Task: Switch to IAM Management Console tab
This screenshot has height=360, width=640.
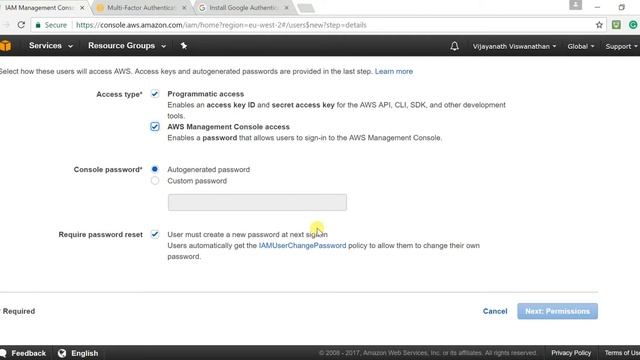Action: 39,8
